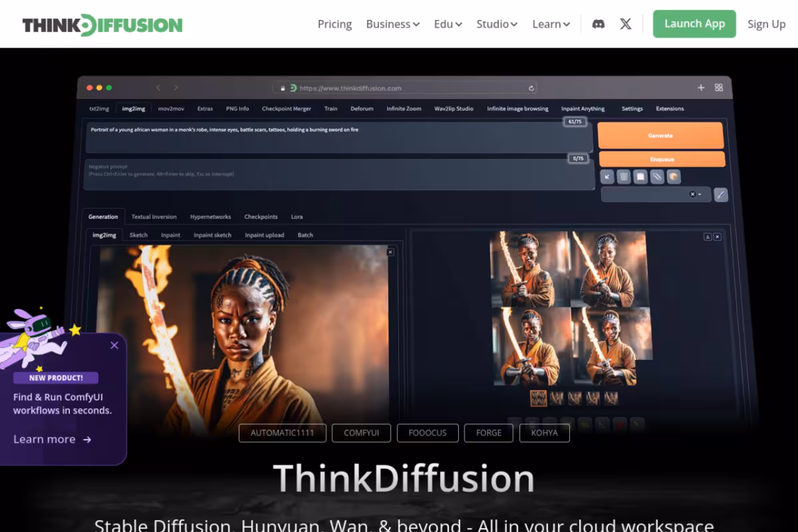Open the Hypernetworks tab
Screen dimensions: 798x532
tap(210, 217)
